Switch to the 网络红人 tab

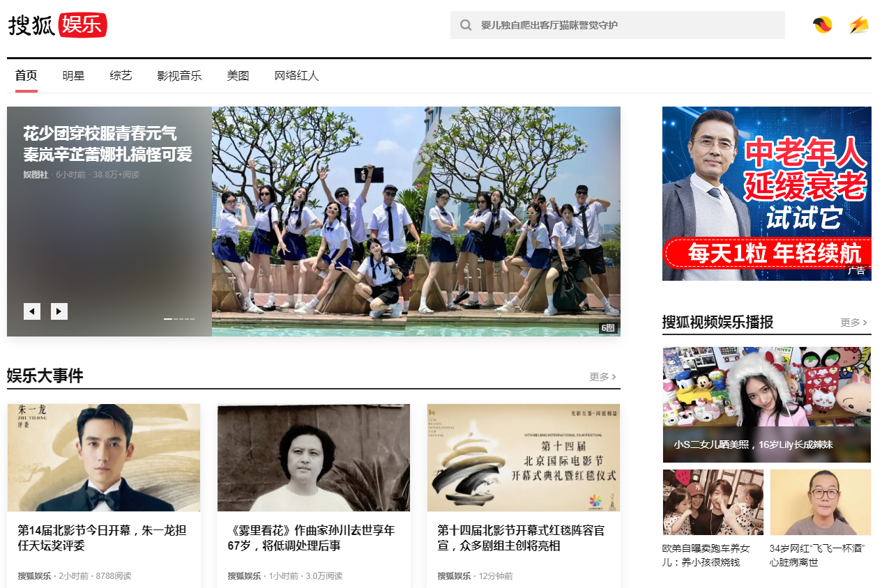click(x=296, y=76)
